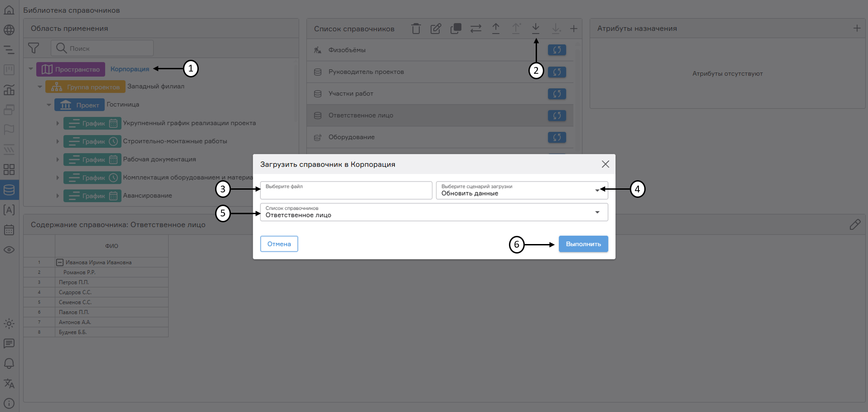Image resolution: width=868 pixels, height=412 pixels.
Task: Toggle the theme sun icon in sidebar
Action: click(x=9, y=324)
